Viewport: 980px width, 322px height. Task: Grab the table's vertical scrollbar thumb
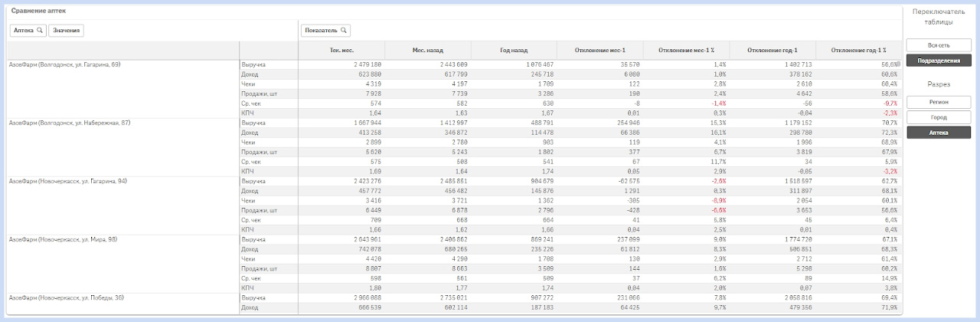[900, 63]
